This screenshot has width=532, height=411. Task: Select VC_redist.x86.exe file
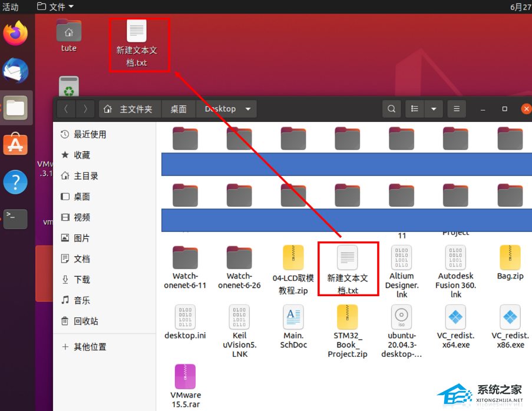[x=510, y=326]
